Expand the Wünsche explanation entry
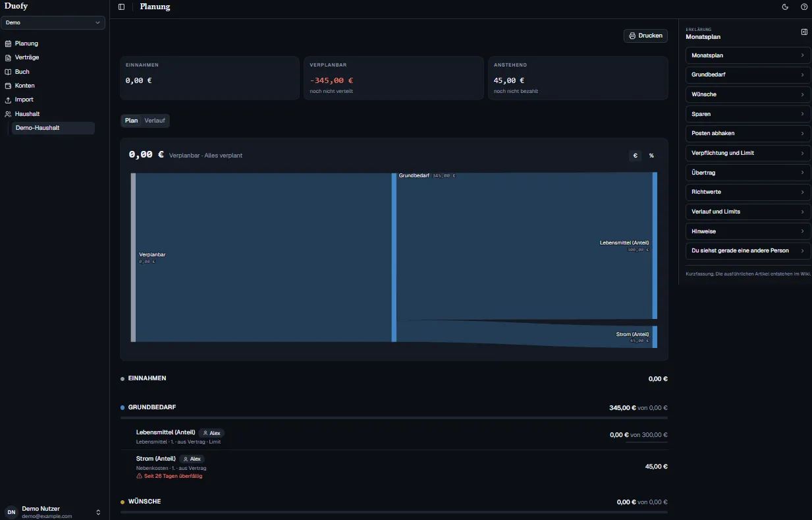Viewport: 812px width, 520px height. click(748, 94)
